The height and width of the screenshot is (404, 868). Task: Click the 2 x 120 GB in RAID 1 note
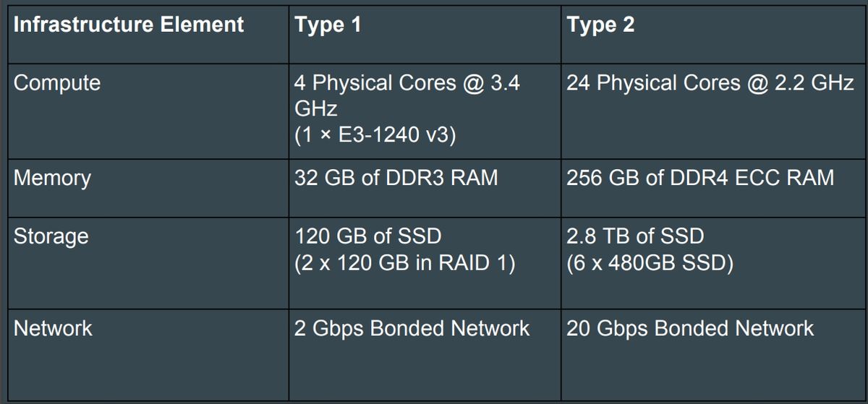click(405, 263)
